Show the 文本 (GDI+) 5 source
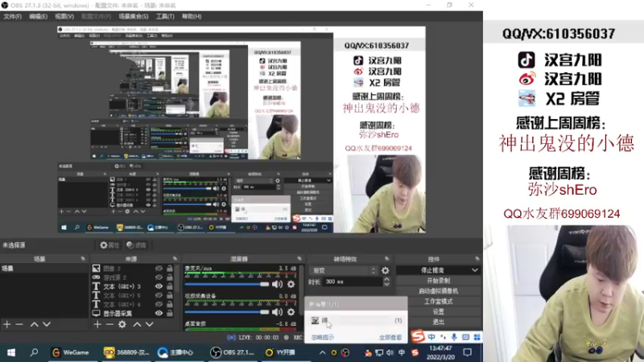Screen dimensions: 644x362 (x=159, y=295)
